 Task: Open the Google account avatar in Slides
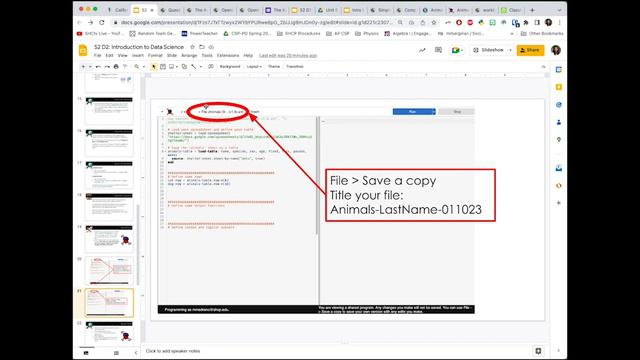click(x=556, y=50)
